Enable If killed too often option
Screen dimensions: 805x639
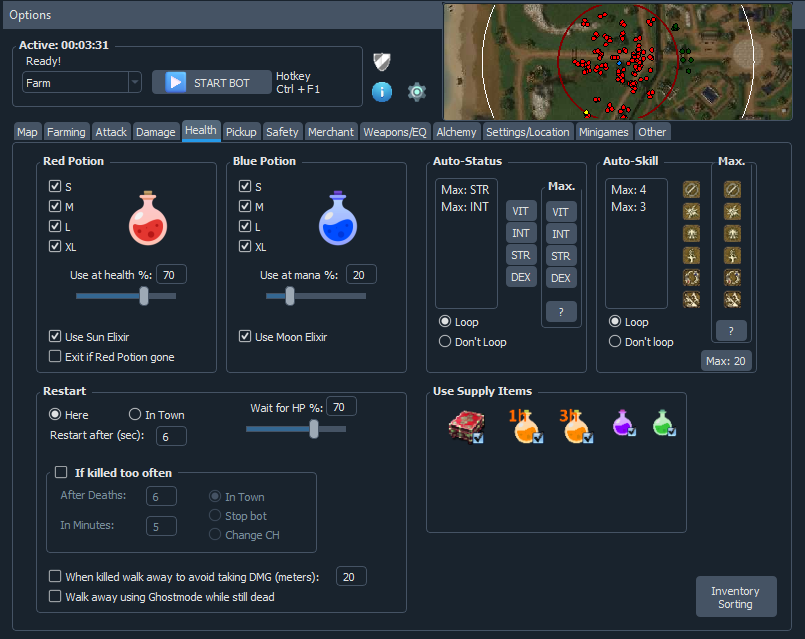(61, 472)
